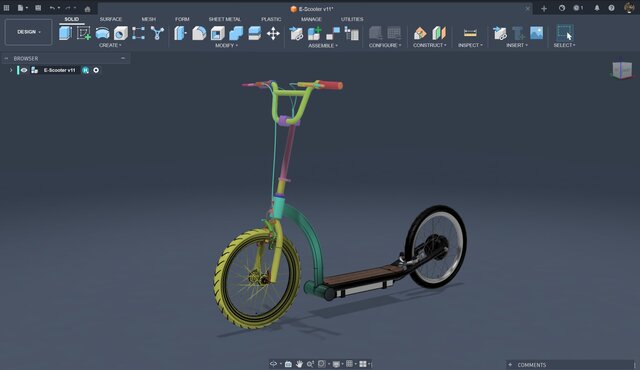The width and height of the screenshot is (640, 370).
Task: Switch to the MANAGE tab
Action: 311,19
